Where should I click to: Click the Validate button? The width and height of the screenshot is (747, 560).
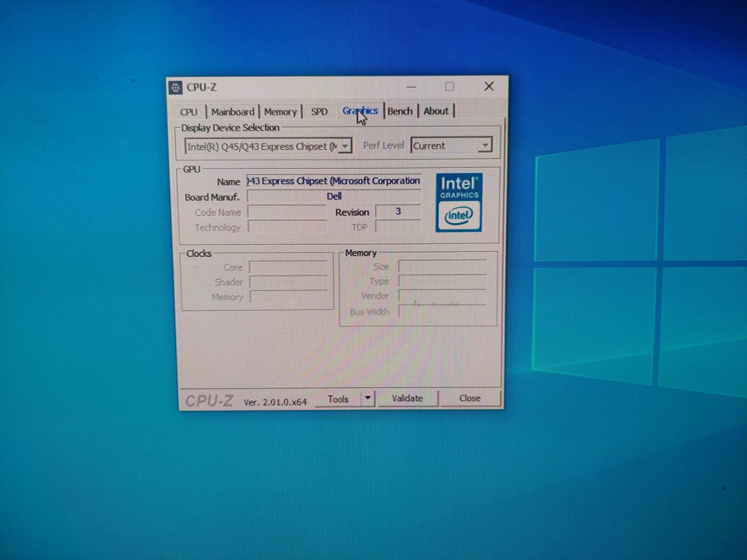407,398
